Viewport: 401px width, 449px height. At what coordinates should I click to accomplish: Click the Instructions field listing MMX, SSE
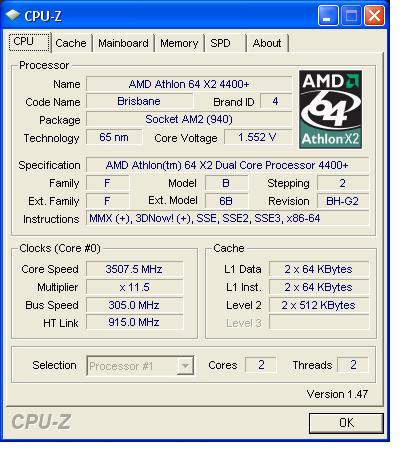227,219
